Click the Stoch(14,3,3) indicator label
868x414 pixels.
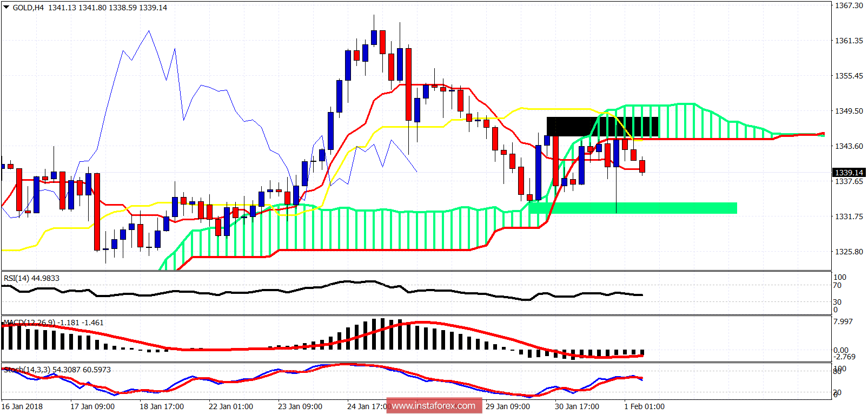(57, 370)
